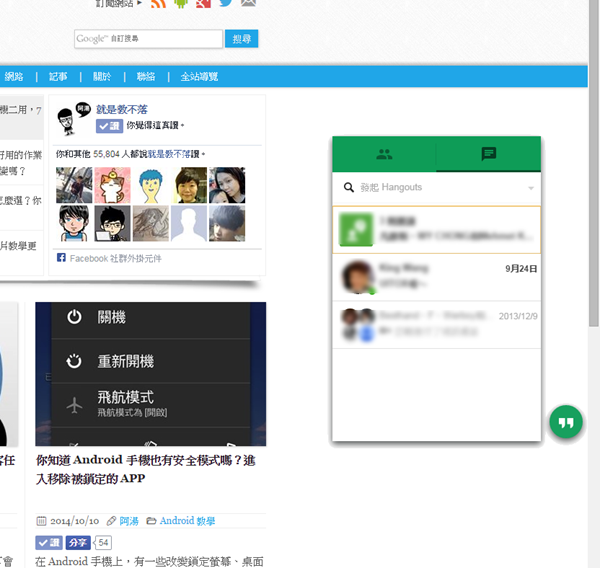Click the green Android robot icon
Image resolution: width=600 pixels, height=568 pixels.
point(181,3)
